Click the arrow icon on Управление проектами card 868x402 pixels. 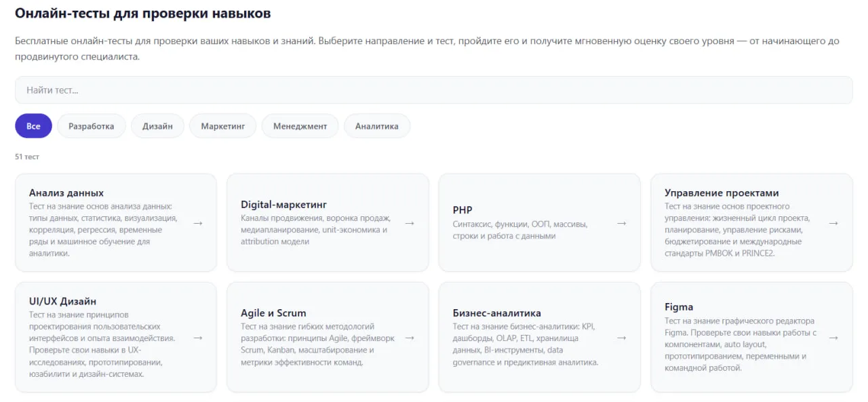click(833, 222)
